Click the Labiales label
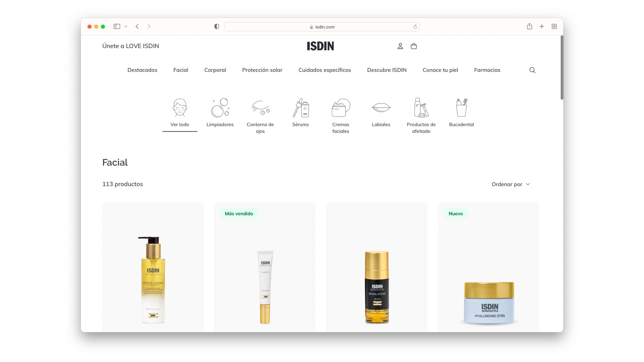This screenshot has height=362, width=644. click(x=381, y=124)
